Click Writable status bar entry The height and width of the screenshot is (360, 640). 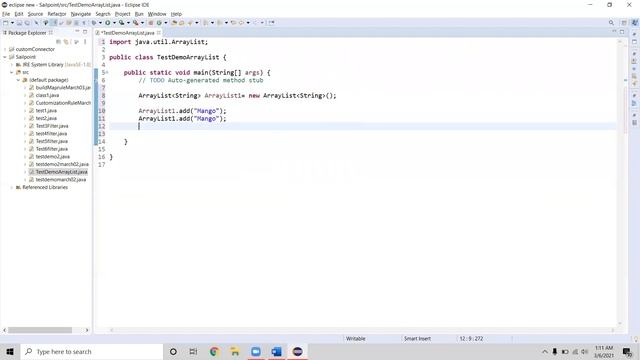[x=356, y=339]
